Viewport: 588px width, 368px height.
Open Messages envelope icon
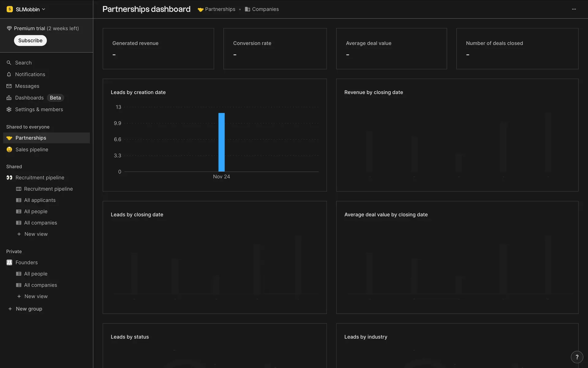click(x=9, y=86)
